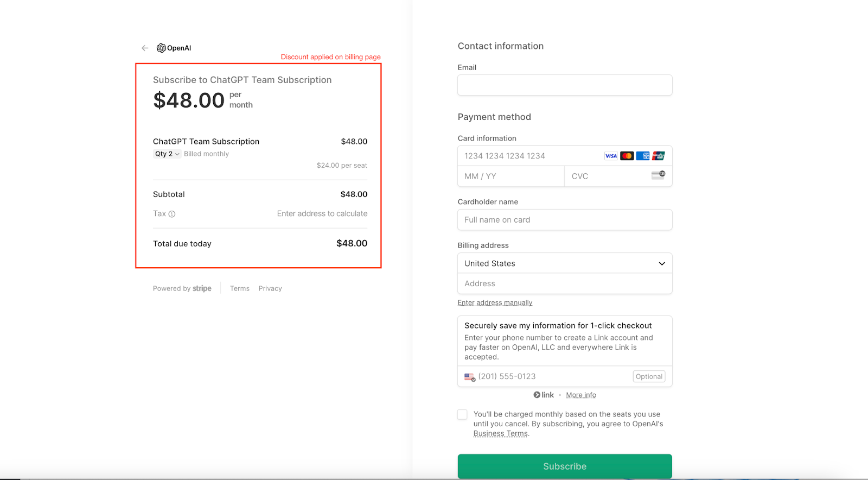This screenshot has width=868, height=480.
Task: Open the Terms link
Action: point(240,289)
